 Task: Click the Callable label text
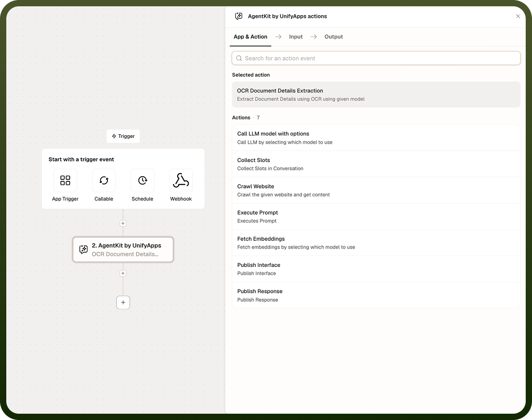[104, 199]
